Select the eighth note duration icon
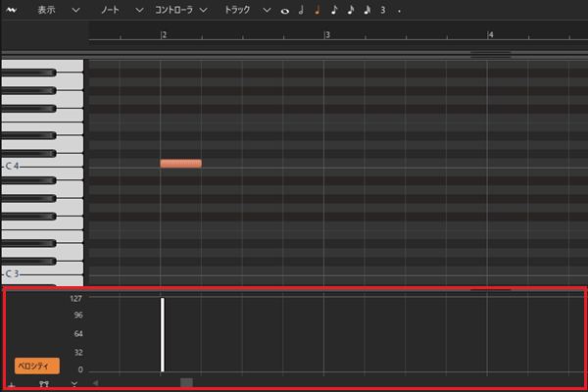 tap(333, 10)
